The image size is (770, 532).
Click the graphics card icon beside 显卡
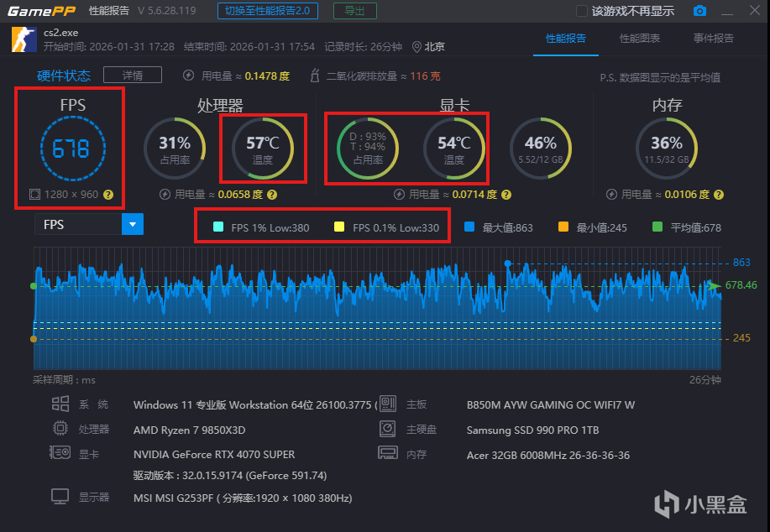(x=60, y=452)
